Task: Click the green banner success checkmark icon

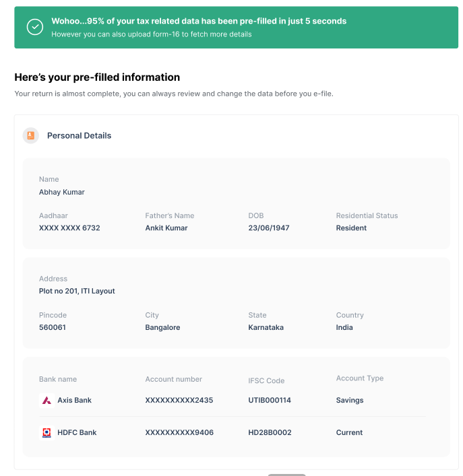Action: tap(35, 27)
